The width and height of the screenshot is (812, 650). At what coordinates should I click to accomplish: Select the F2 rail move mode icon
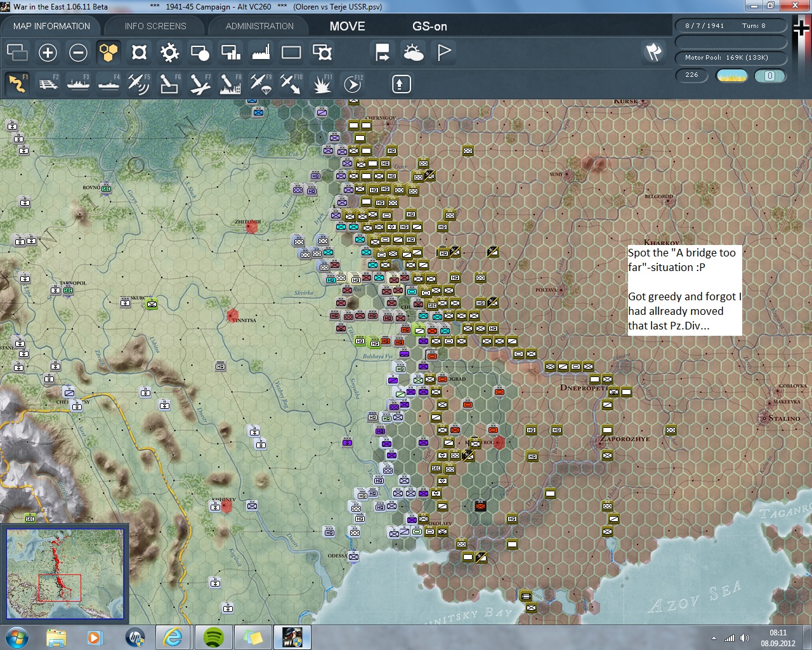click(48, 84)
